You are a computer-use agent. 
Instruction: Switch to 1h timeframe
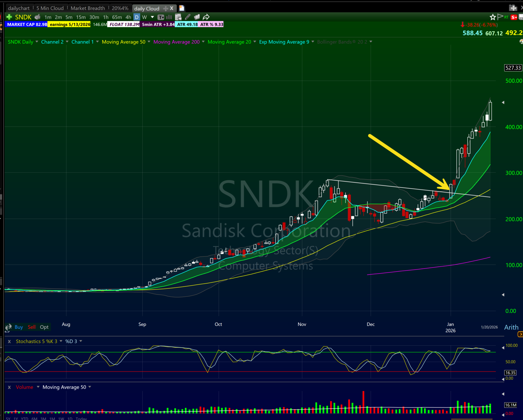[x=106, y=17]
